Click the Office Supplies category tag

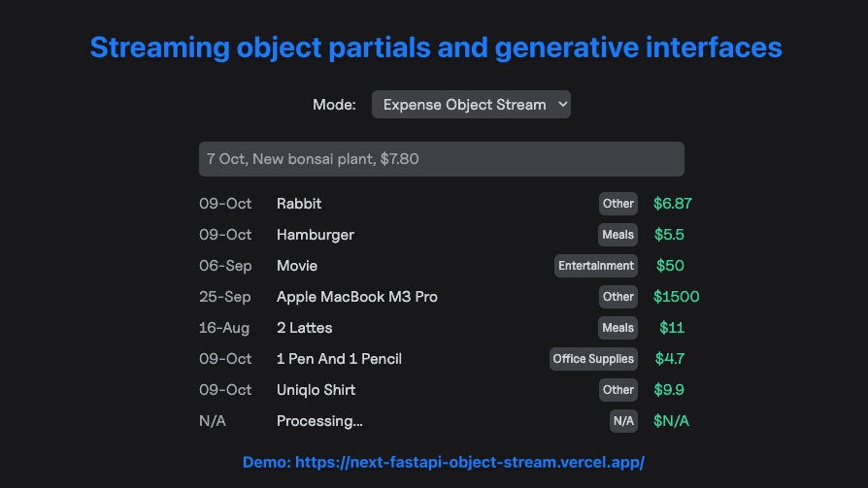coord(592,359)
